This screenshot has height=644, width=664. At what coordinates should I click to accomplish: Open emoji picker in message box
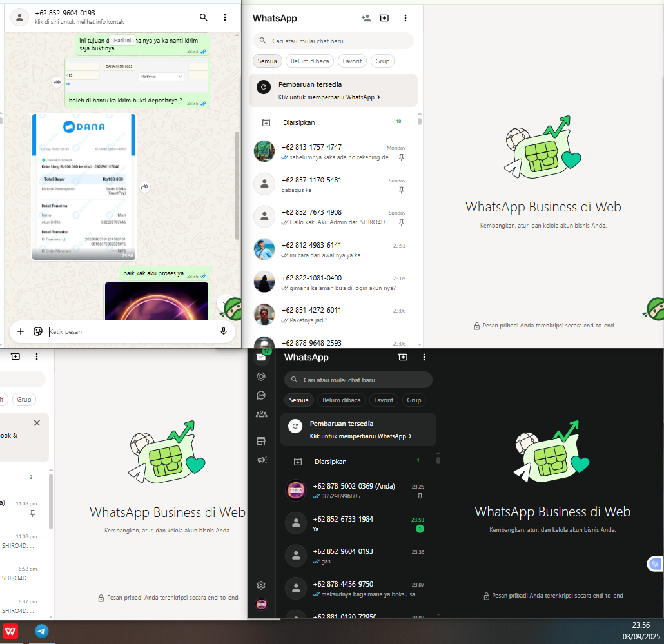click(x=38, y=331)
